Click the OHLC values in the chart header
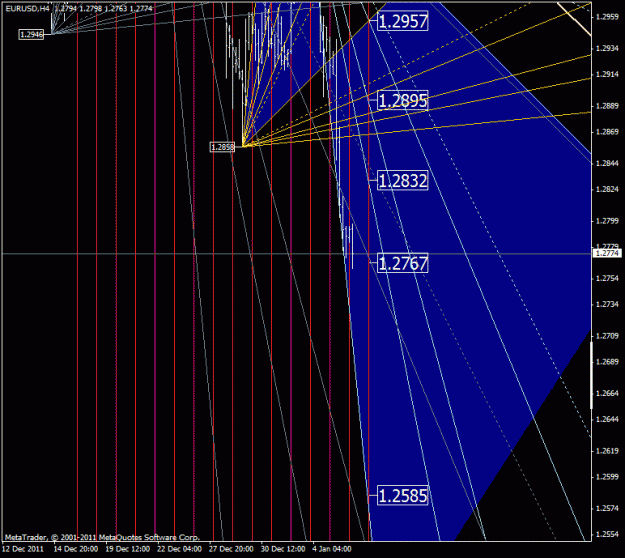 coord(104,8)
